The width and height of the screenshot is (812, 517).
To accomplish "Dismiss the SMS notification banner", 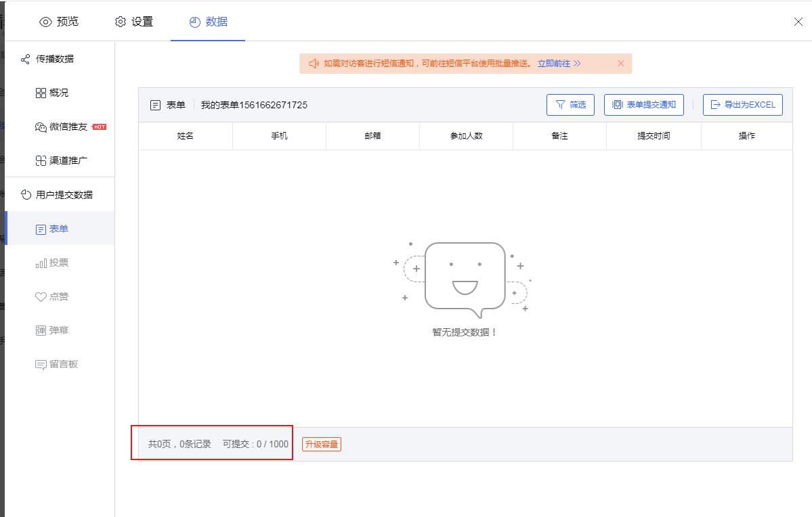I will (x=621, y=63).
